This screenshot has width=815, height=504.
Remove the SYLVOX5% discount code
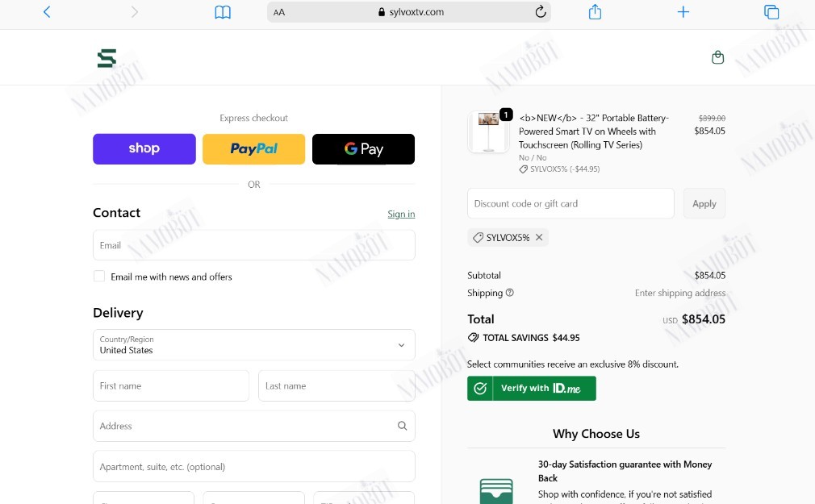click(x=539, y=237)
